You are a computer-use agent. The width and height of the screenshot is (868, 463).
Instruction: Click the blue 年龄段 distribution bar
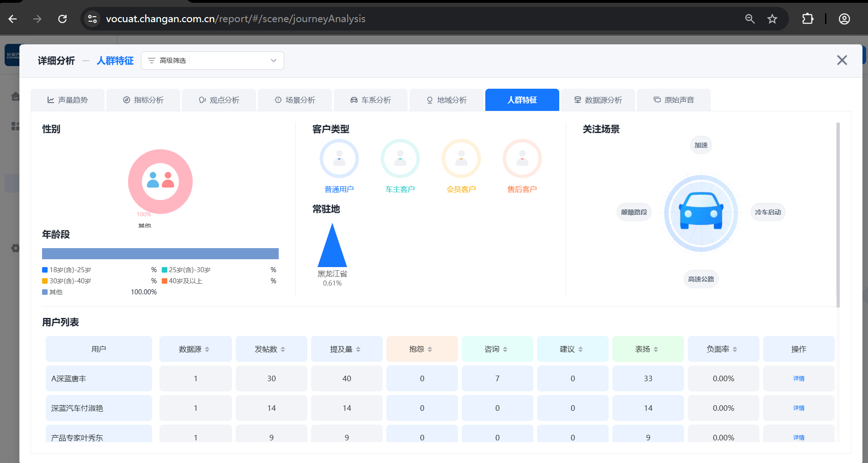160,254
